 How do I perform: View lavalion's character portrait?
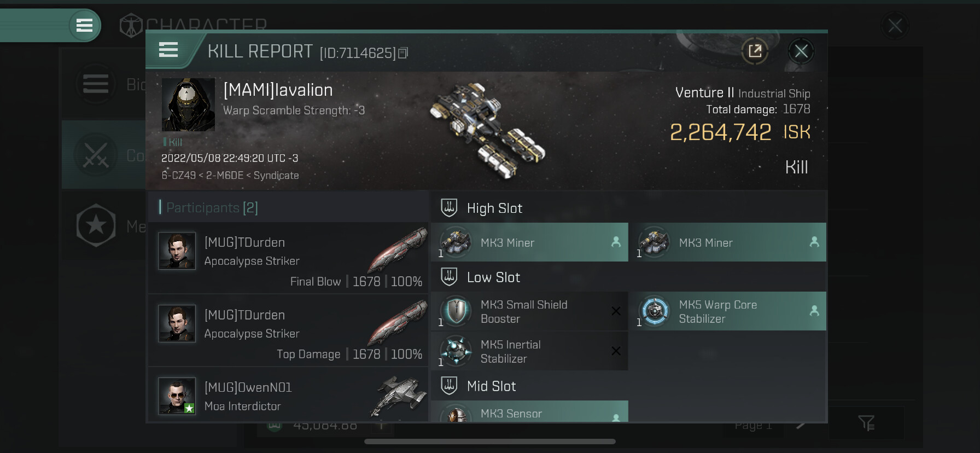click(x=188, y=104)
